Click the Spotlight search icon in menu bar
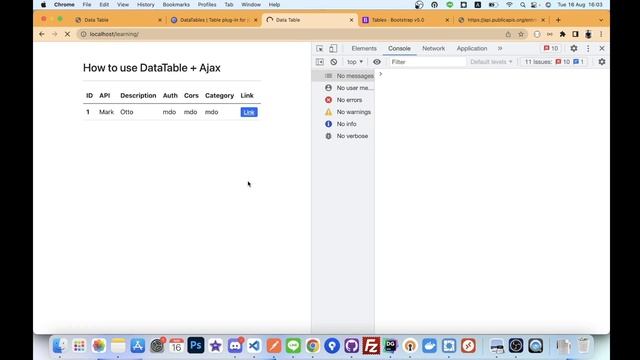 point(522,5)
